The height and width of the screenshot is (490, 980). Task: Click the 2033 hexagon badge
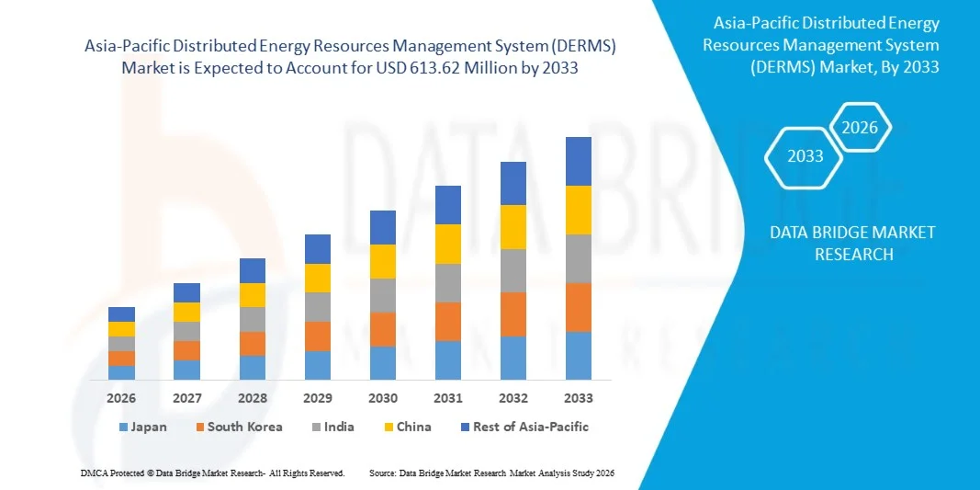(805, 155)
